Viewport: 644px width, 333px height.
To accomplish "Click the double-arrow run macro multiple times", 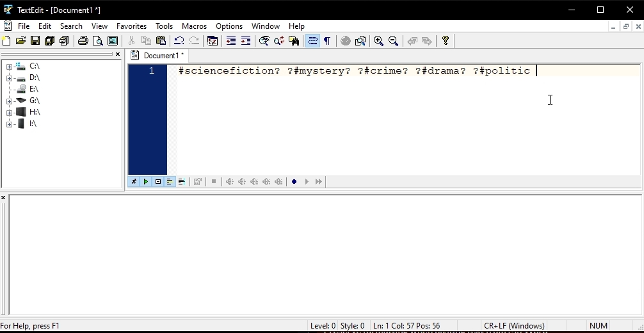I will [x=318, y=182].
